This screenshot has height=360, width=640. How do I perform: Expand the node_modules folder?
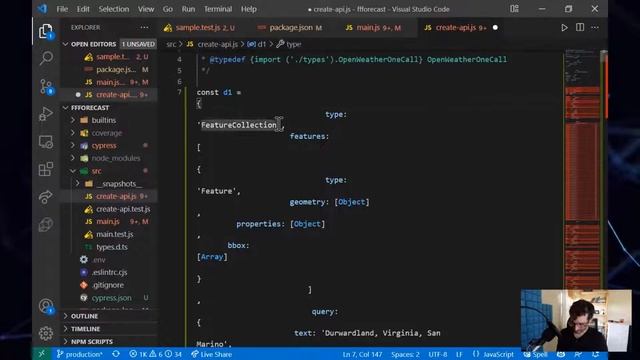click(116, 158)
